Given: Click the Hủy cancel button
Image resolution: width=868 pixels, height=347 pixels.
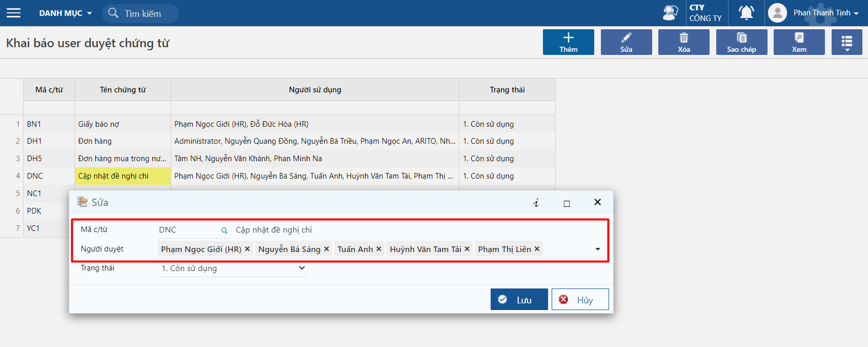Looking at the screenshot, I should coord(580,300).
